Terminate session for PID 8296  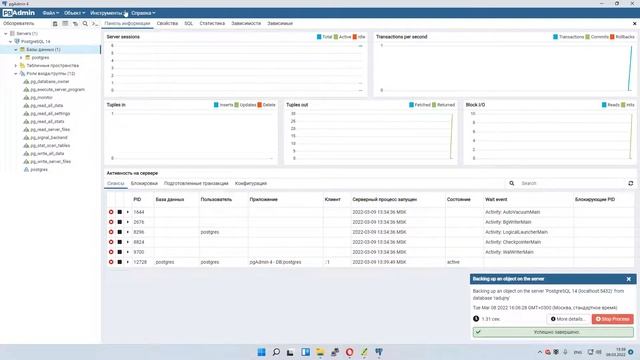pos(111,232)
